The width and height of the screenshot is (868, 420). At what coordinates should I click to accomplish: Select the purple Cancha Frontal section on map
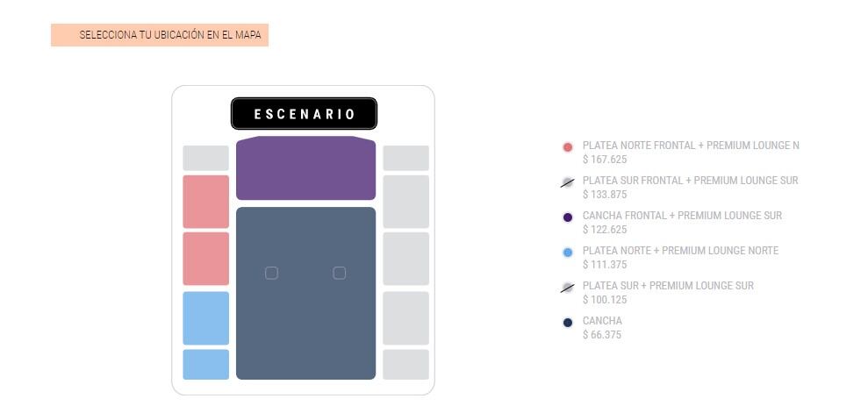305,168
